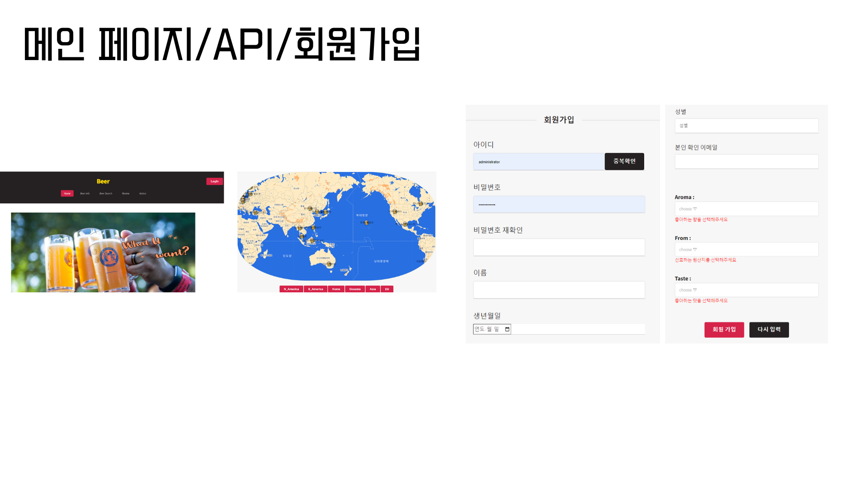Select the N_America map region button
Image resolution: width=868 pixels, height=488 pixels.
point(291,289)
